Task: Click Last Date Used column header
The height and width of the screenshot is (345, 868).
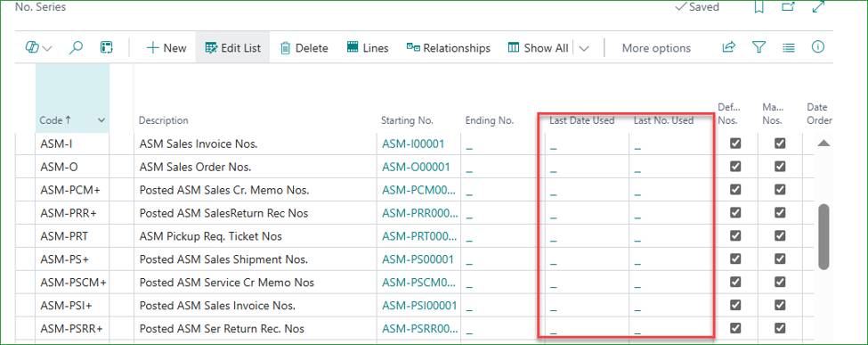Action: 582,120
